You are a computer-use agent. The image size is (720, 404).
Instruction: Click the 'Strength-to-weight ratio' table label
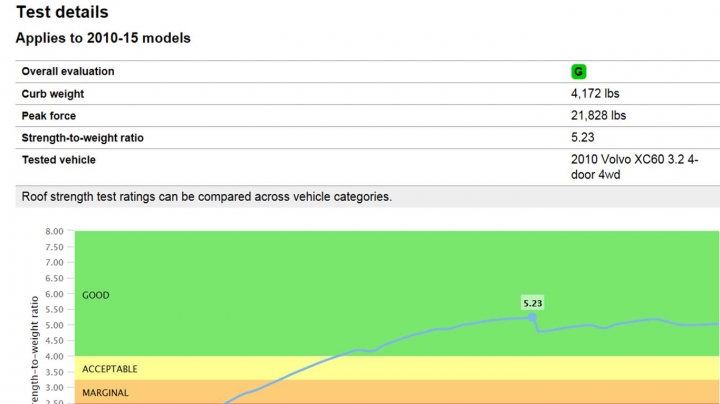point(83,138)
